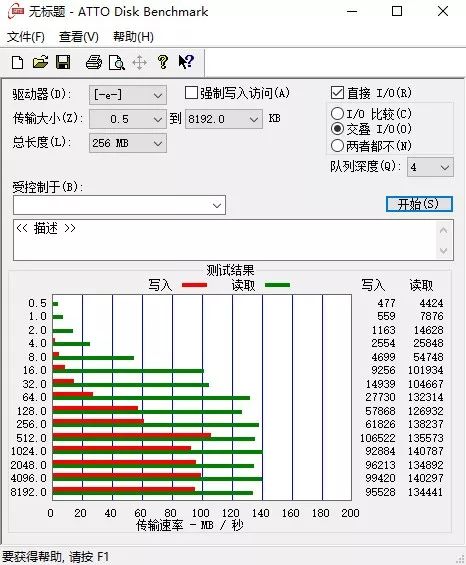
Task: Click the red 写入 legend swatch
Action: 195,285
